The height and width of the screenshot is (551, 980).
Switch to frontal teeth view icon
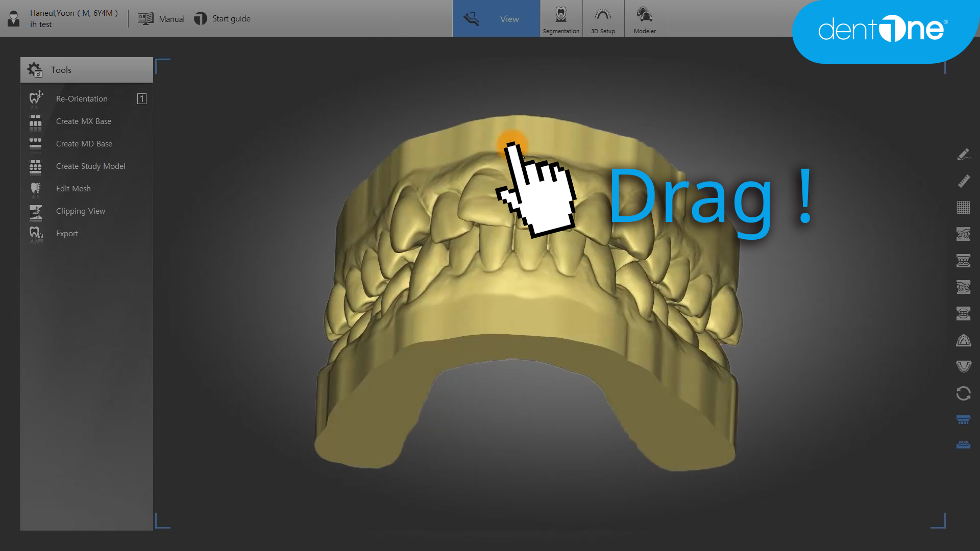[x=963, y=261]
